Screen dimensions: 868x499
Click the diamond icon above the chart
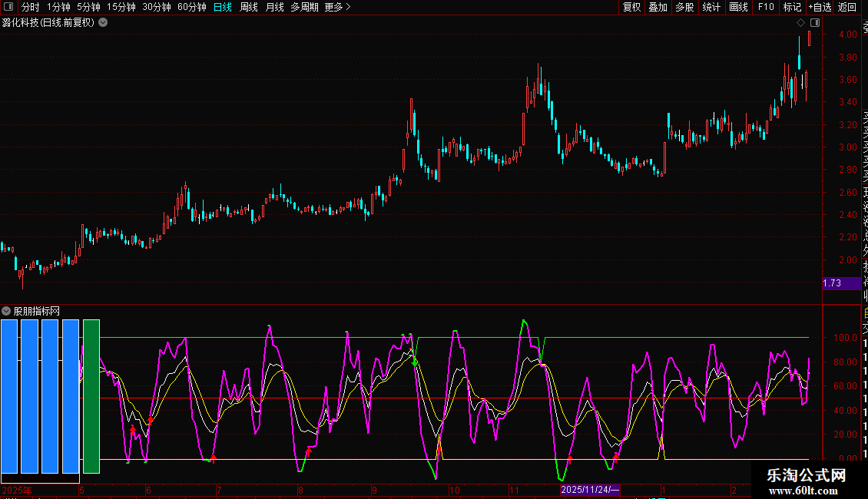[800, 23]
